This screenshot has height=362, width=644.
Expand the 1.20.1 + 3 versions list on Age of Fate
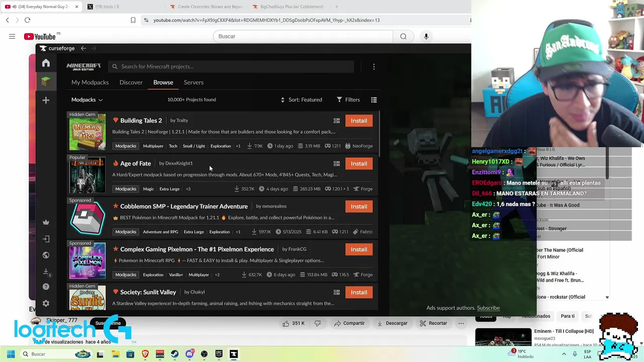click(x=337, y=189)
